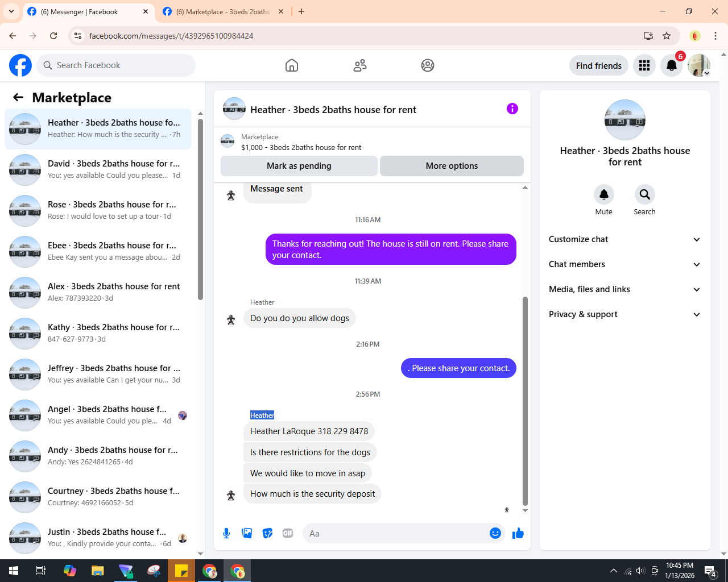728x582 pixels.
Task: Open the listing thumbnail in right panel
Action: tap(625, 120)
